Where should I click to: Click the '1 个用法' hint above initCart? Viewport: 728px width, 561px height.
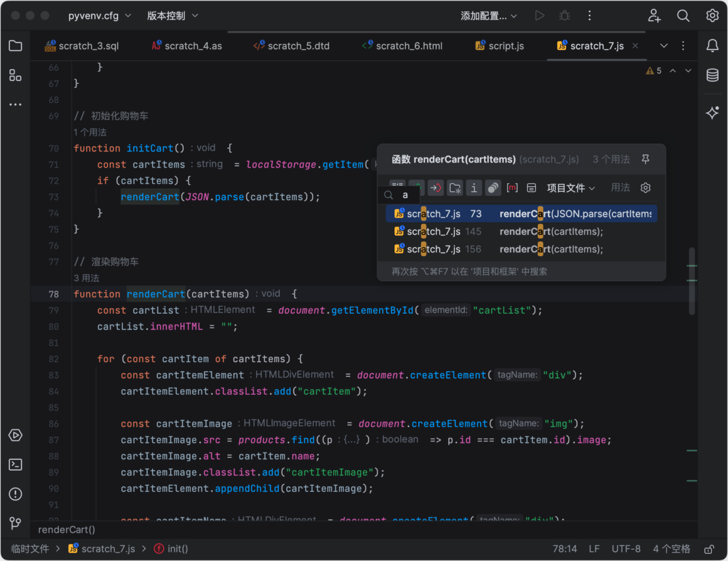click(x=90, y=132)
